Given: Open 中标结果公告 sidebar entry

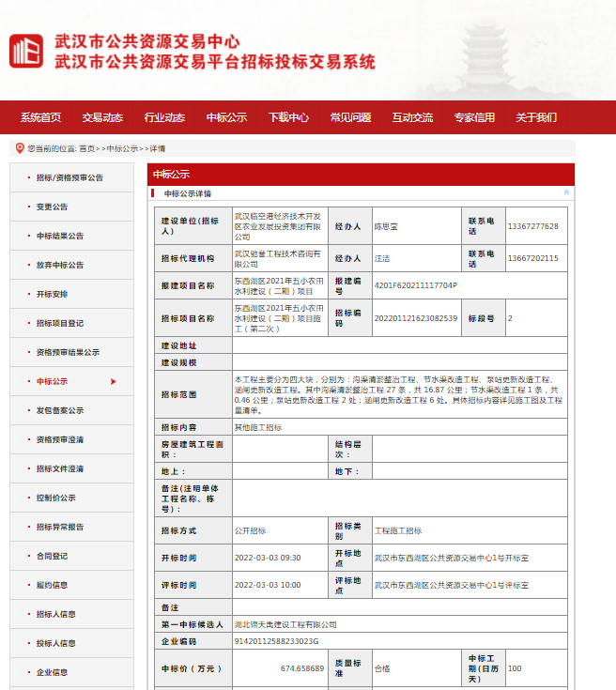Looking at the screenshot, I should pos(60,236).
